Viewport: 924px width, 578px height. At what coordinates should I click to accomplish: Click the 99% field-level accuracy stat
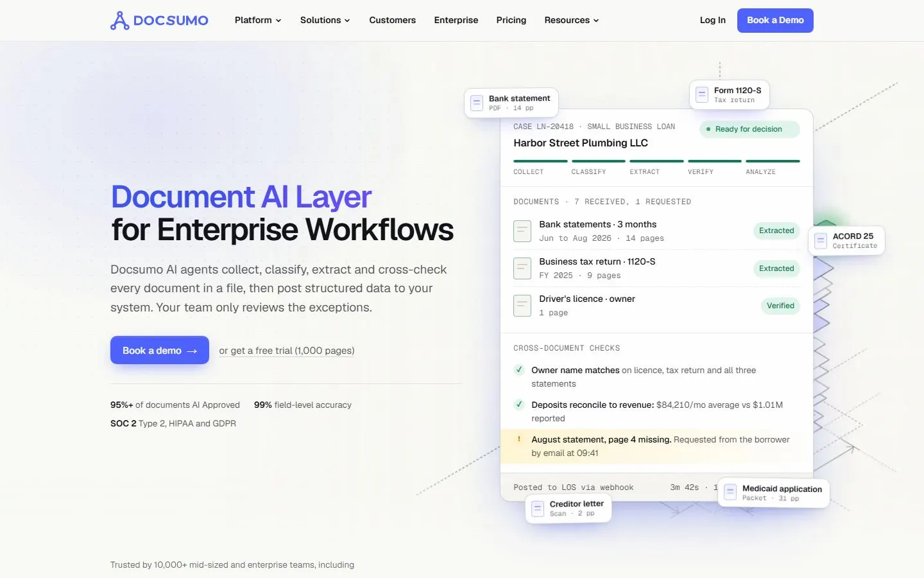(x=303, y=405)
